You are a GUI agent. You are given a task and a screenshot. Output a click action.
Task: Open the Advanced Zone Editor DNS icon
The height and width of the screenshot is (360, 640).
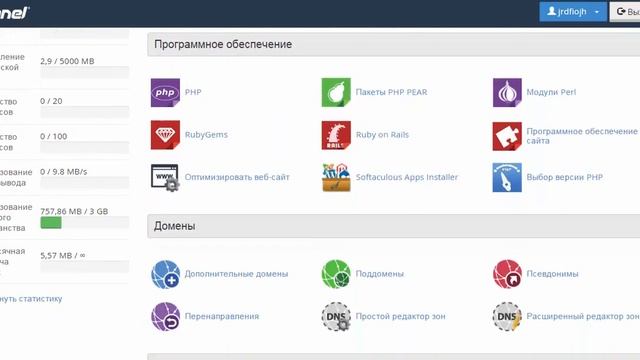coord(507,316)
